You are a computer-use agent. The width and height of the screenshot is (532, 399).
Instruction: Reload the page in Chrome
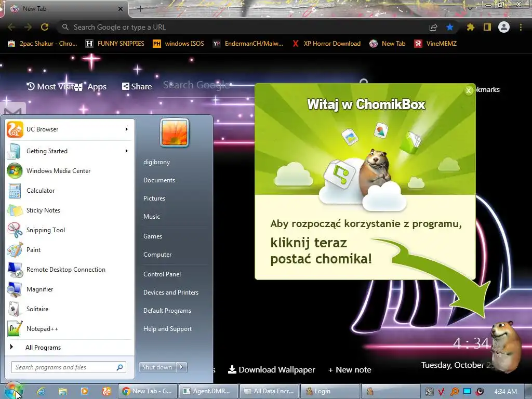[45, 27]
